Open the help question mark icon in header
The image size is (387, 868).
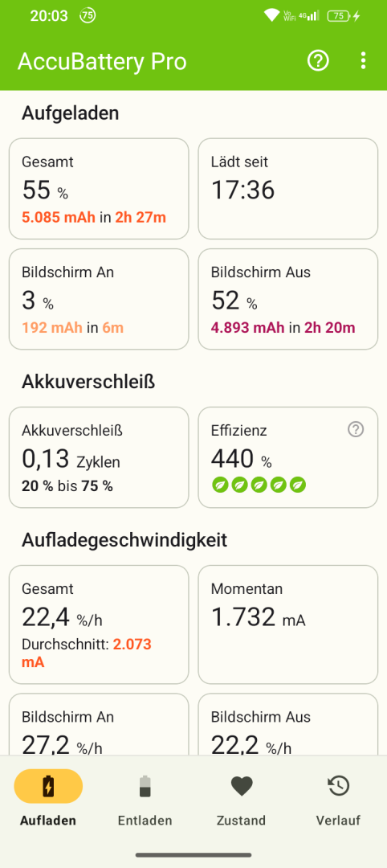pos(318,60)
